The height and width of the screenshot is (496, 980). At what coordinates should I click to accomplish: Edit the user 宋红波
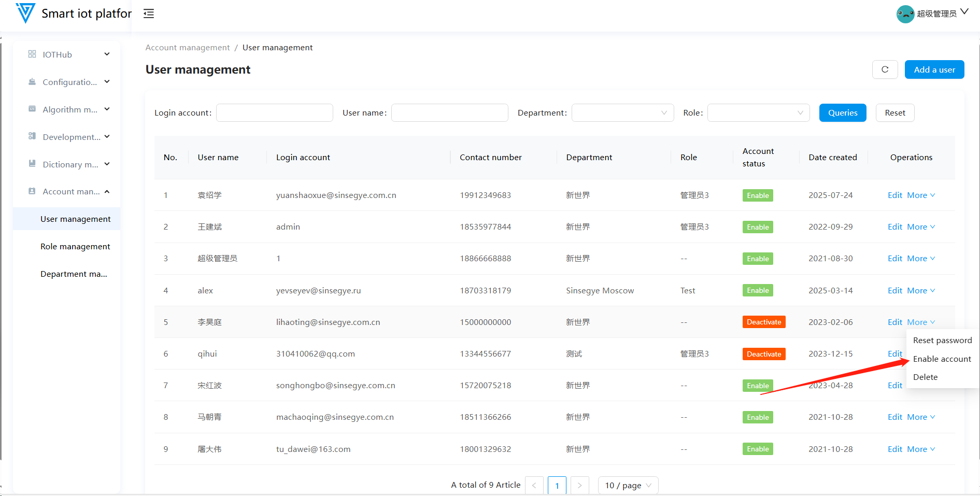895,386
